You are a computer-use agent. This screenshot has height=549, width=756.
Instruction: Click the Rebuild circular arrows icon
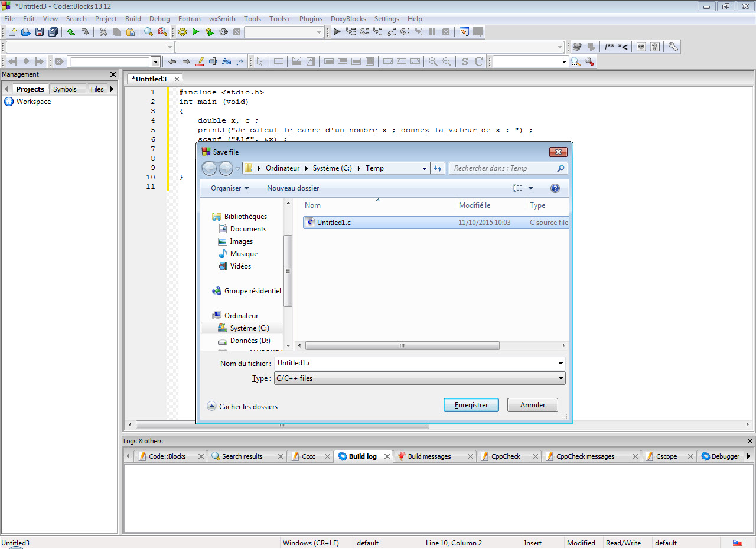pyautogui.click(x=223, y=32)
